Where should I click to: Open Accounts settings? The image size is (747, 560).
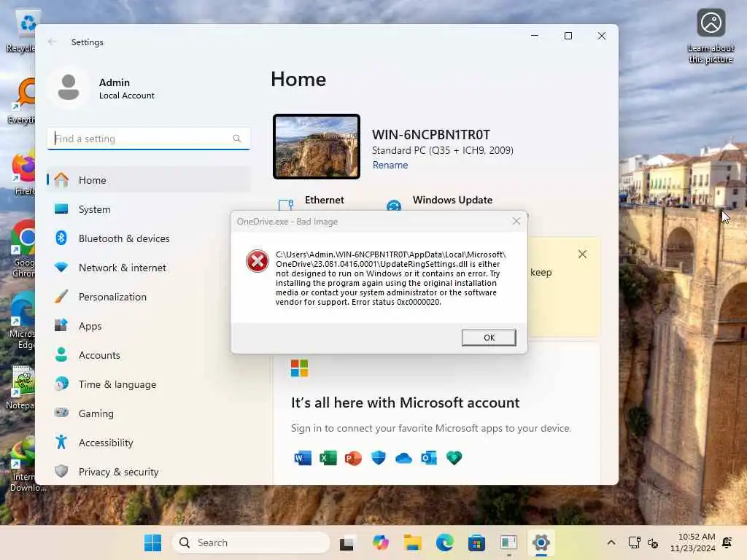tap(149, 355)
